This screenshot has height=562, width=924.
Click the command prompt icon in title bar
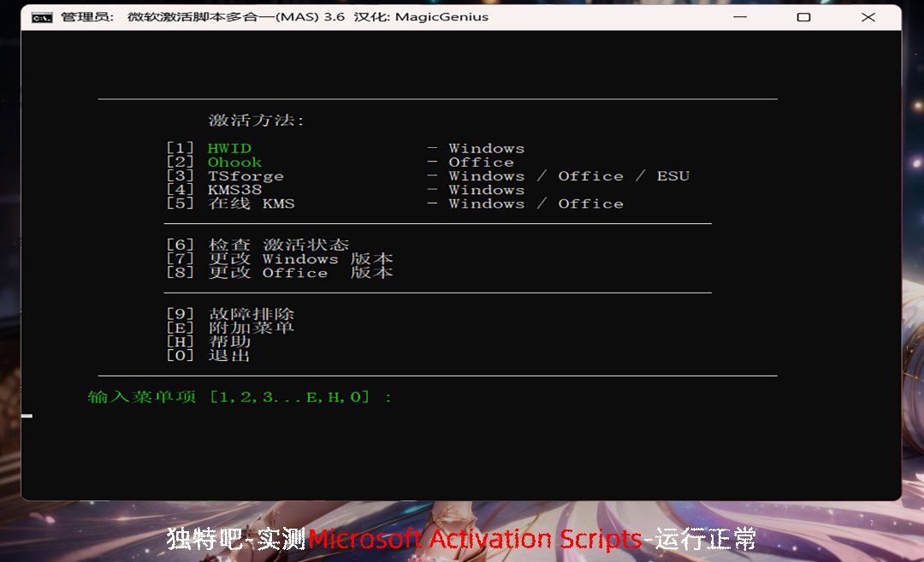(x=42, y=17)
